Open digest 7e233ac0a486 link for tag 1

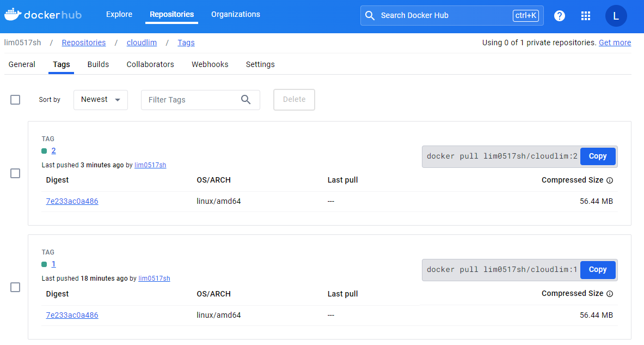click(72, 316)
